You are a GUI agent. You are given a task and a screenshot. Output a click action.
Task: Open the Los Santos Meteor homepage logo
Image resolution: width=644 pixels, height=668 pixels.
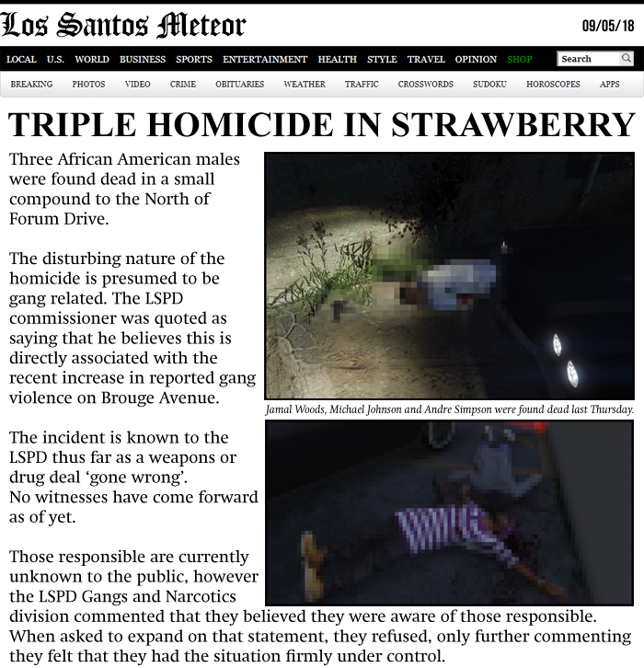[x=123, y=25]
